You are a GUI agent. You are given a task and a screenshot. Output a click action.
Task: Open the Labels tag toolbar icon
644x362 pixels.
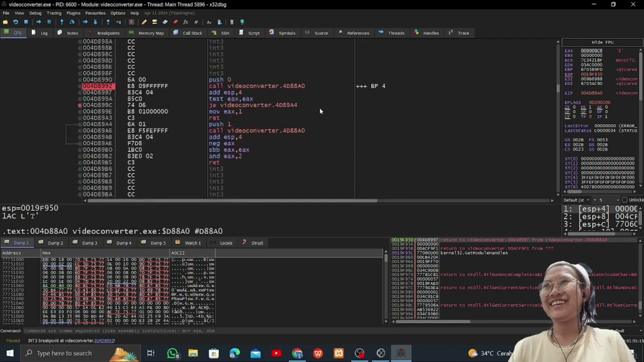[x=165, y=22]
